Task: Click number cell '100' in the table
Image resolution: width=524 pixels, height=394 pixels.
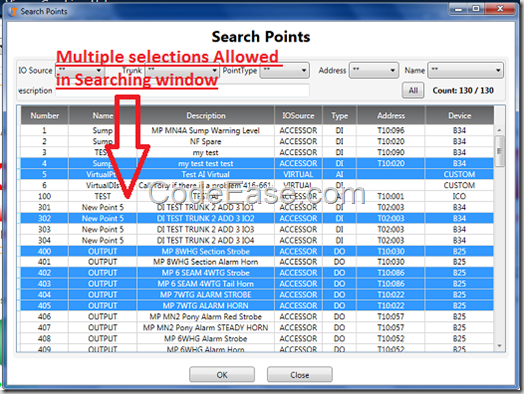Action: click(x=44, y=196)
